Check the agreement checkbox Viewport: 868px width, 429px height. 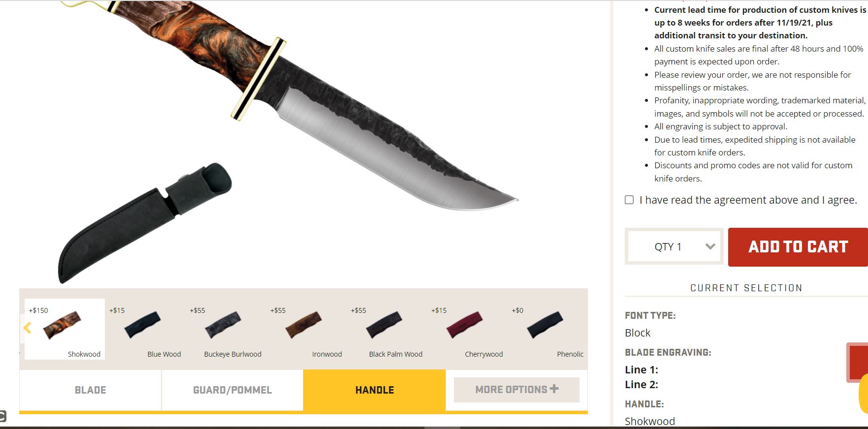(x=629, y=200)
